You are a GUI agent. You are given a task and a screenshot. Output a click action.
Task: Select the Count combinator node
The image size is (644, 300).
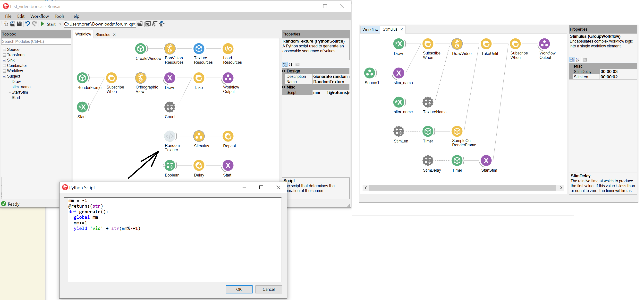(x=169, y=107)
